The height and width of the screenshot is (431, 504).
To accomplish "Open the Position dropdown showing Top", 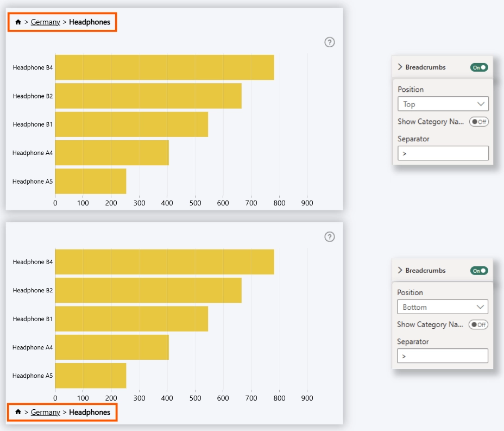I will (x=443, y=104).
